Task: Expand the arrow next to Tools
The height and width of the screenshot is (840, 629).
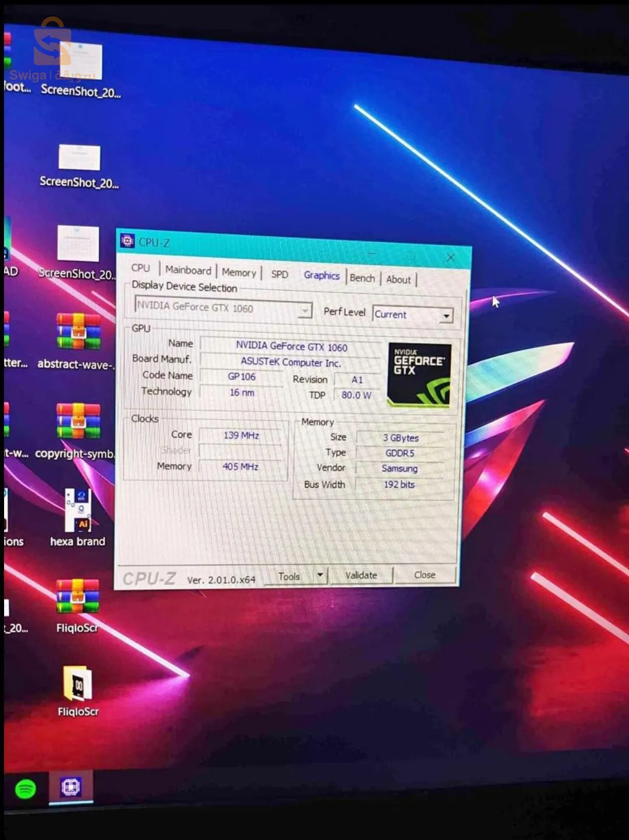Action: pyautogui.click(x=320, y=576)
